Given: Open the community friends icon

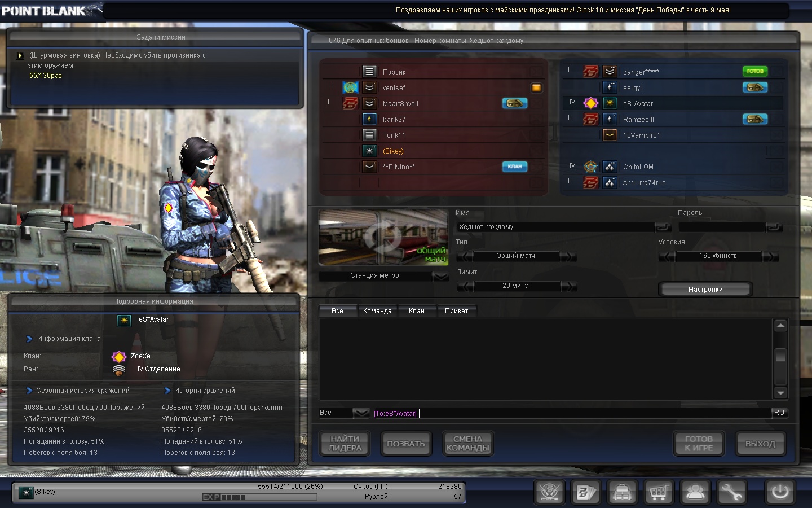Looking at the screenshot, I should coord(695,492).
